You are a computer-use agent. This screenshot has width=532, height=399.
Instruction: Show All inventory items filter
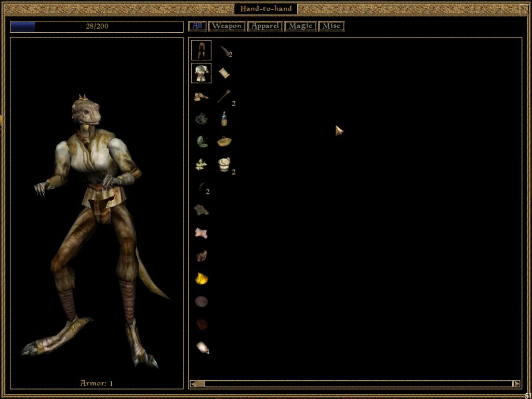[x=197, y=25]
